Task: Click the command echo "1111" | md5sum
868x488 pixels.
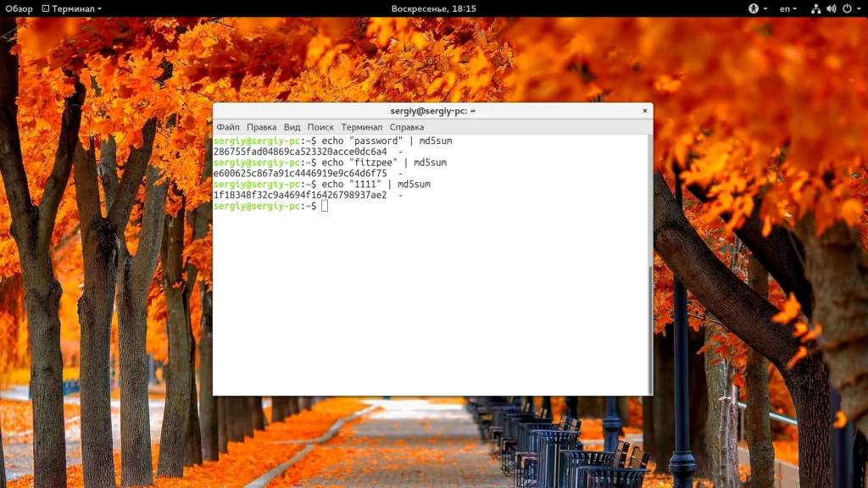Action: click(376, 184)
